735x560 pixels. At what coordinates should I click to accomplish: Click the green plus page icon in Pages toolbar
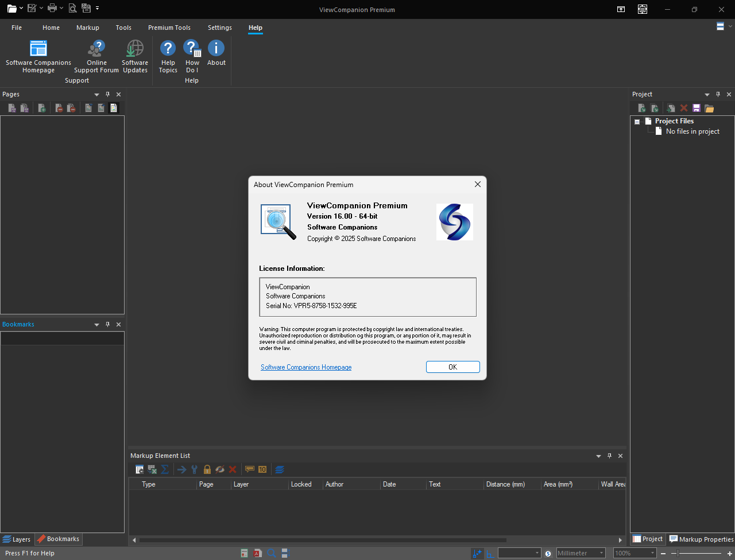(x=41, y=108)
